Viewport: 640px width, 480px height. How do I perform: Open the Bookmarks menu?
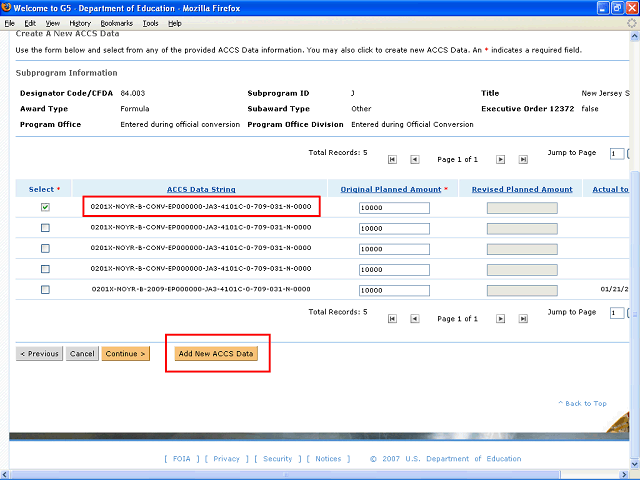(x=116, y=23)
